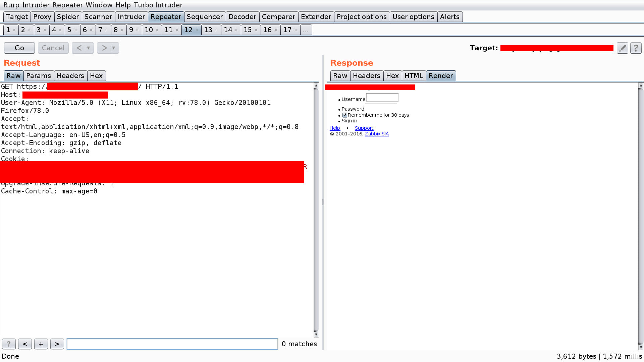Image resolution: width=644 pixels, height=362 pixels.
Task: Switch to the Intruder tab
Action: [x=131, y=17]
